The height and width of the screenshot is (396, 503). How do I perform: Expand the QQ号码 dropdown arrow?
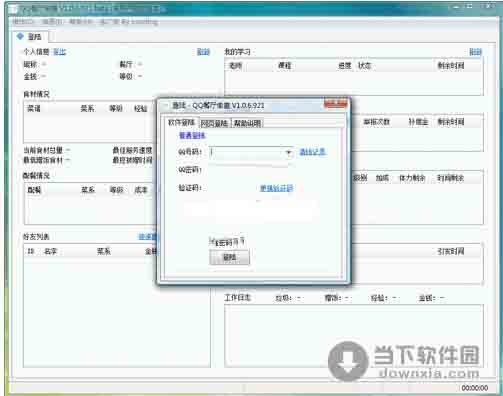(288, 153)
